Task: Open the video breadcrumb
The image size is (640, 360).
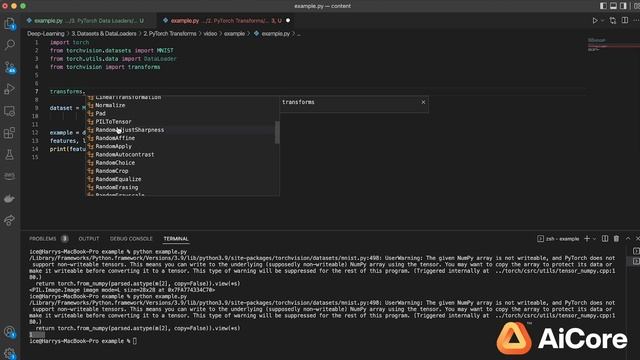Action: click(x=210, y=34)
